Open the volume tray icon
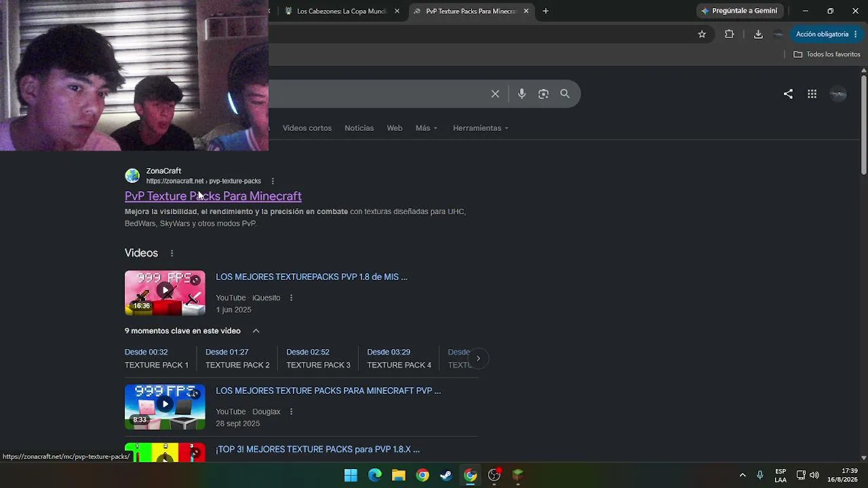 [814, 475]
